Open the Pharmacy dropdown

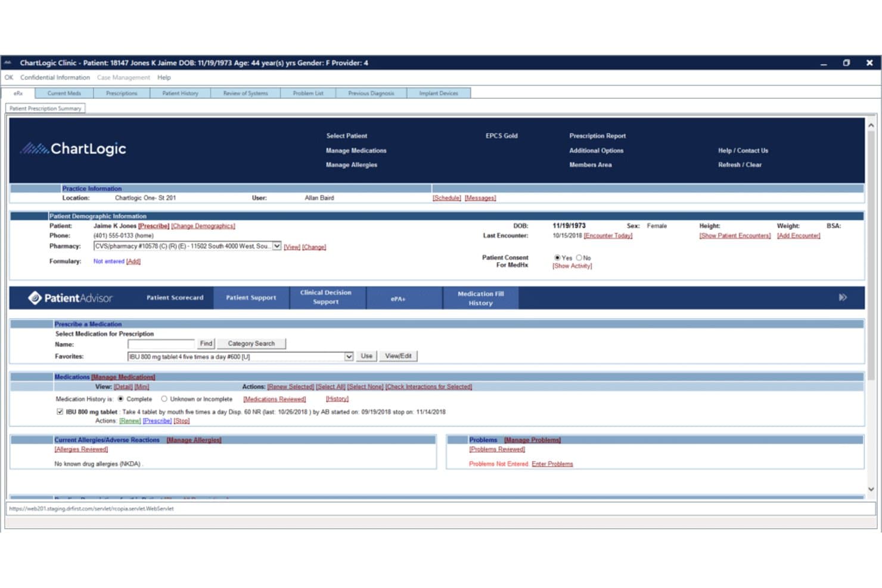pyautogui.click(x=277, y=246)
